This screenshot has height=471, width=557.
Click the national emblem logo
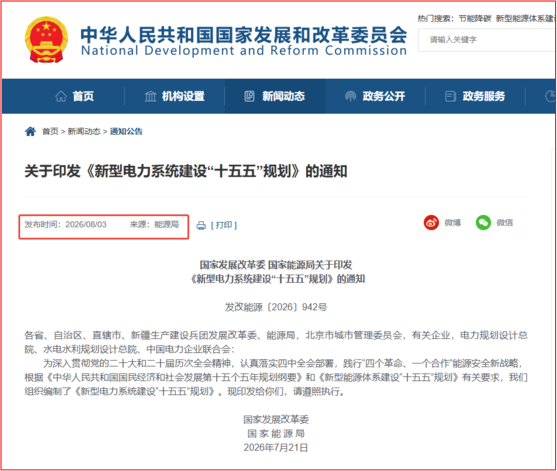pyautogui.click(x=46, y=39)
